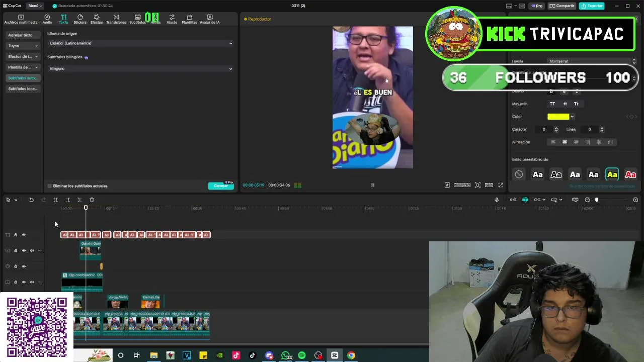Lock the text track
The width and height of the screenshot is (644, 362).
[x=16, y=235]
